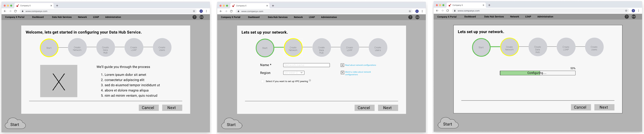
Task: Open the browser three-dot menu in the configuring window
Action: tap(639, 11)
